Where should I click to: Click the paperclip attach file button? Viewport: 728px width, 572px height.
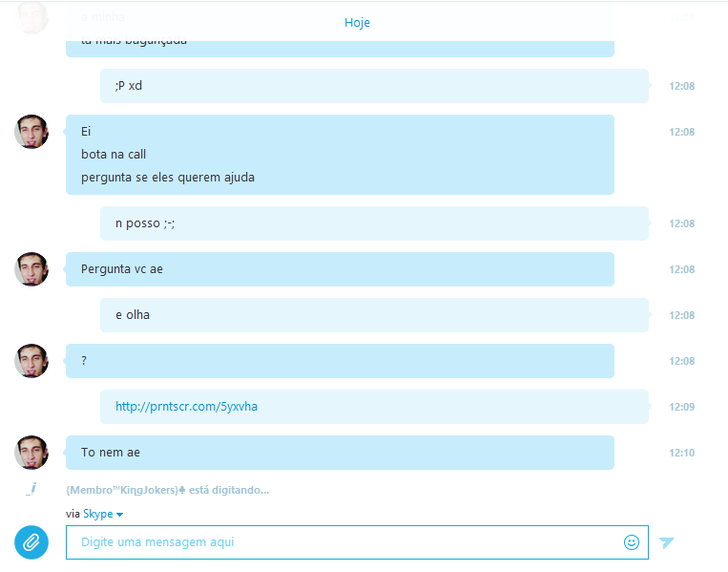coord(31,542)
